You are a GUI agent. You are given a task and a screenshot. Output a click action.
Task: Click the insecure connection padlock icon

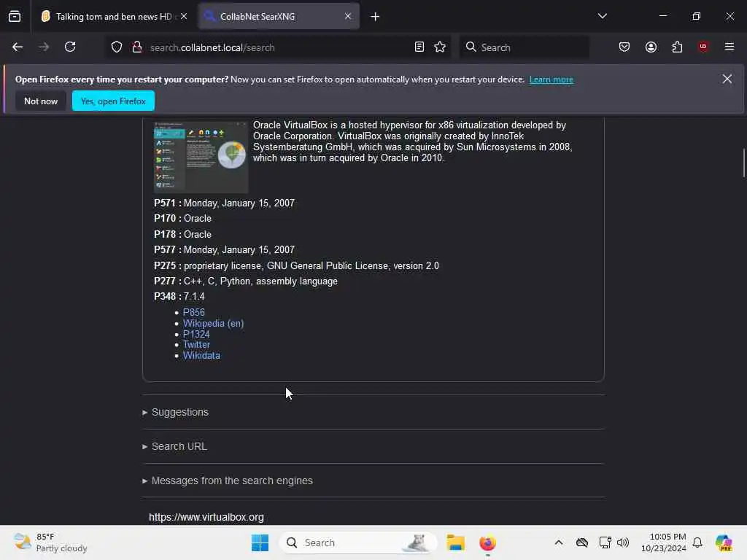137,47
